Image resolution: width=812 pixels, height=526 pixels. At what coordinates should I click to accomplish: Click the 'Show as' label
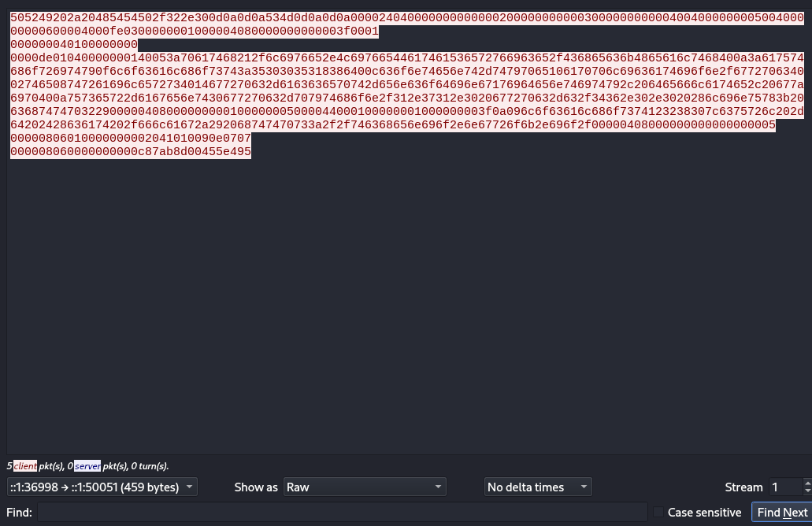point(256,487)
